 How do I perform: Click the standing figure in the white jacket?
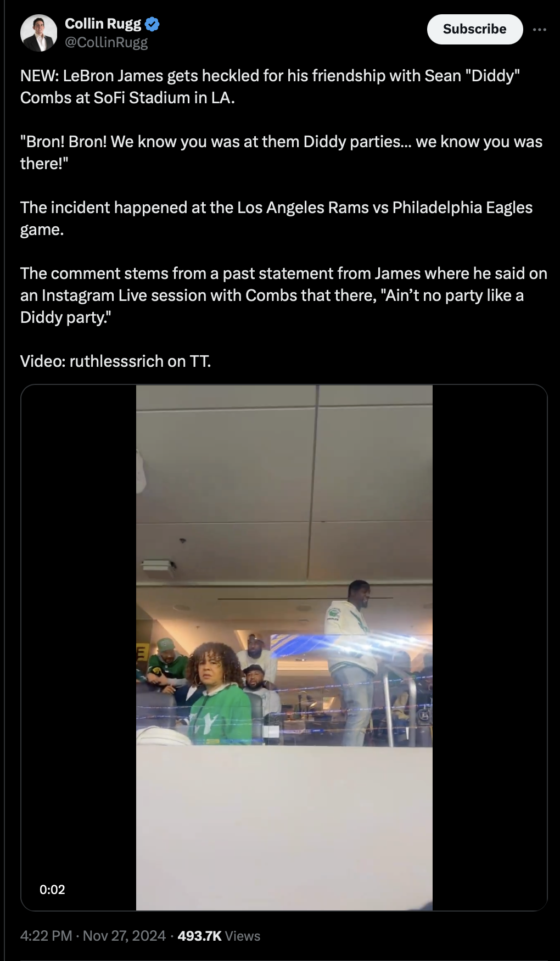(351, 659)
